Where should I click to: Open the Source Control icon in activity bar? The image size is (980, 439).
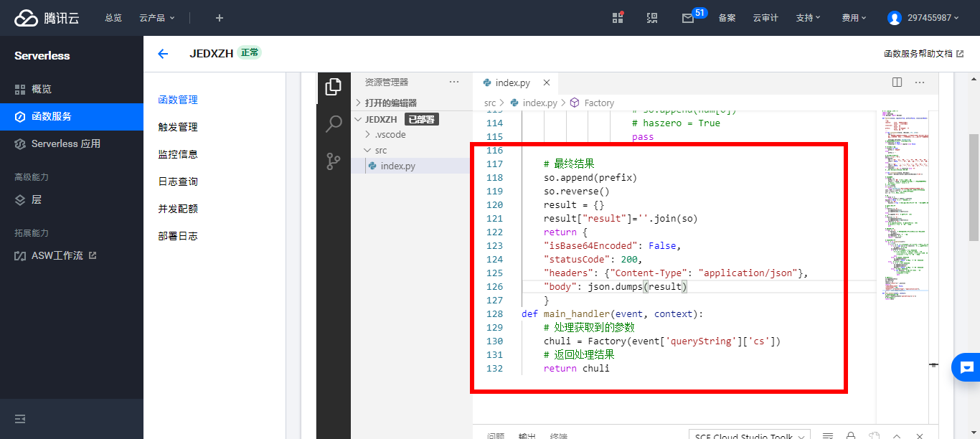click(334, 161)
